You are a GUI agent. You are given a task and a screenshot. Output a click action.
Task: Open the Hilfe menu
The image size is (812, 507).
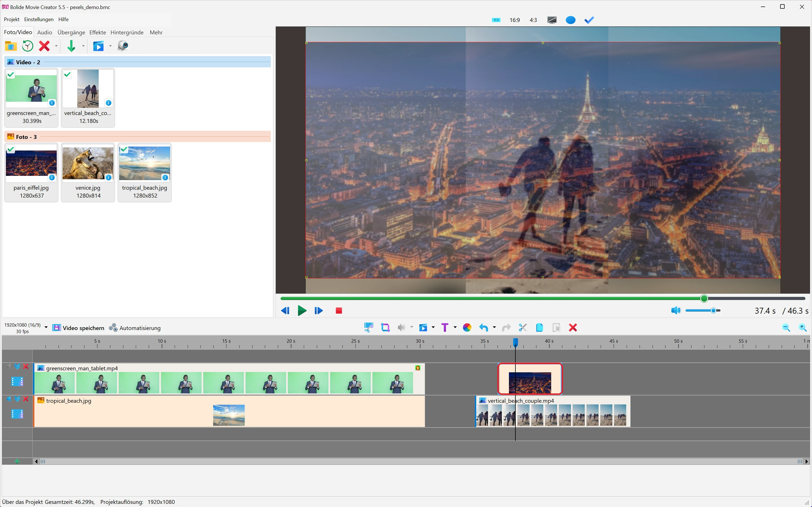[63, 19]
